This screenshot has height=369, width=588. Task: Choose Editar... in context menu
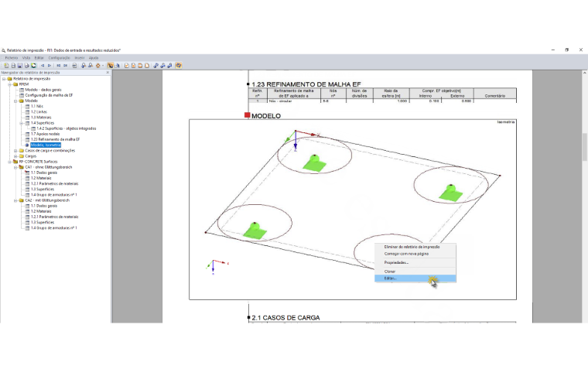pyautogui.click(x=415, y=278)
